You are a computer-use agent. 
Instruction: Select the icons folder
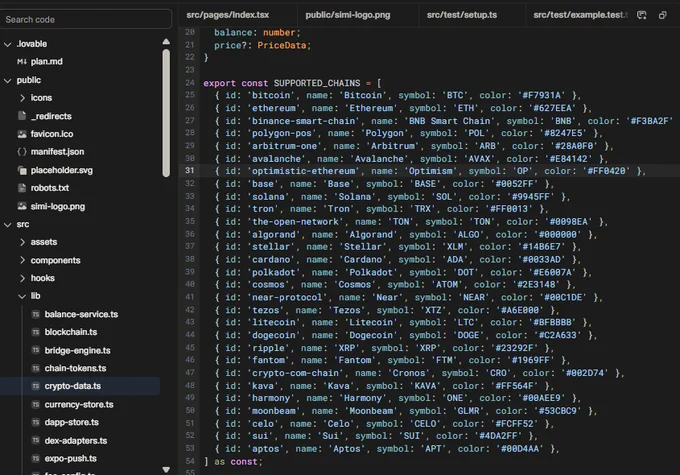pos(41,98)
